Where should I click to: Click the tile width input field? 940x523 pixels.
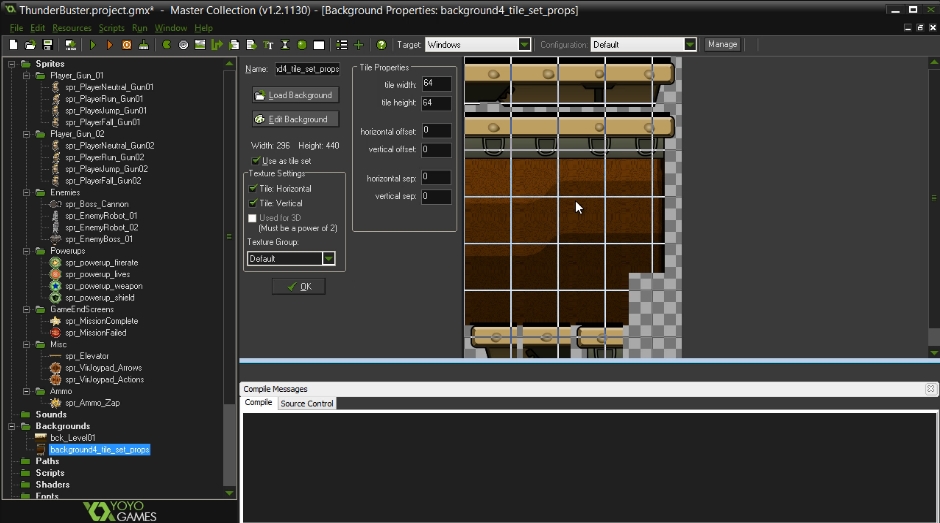pyautogui.click(x=436, y=83)
